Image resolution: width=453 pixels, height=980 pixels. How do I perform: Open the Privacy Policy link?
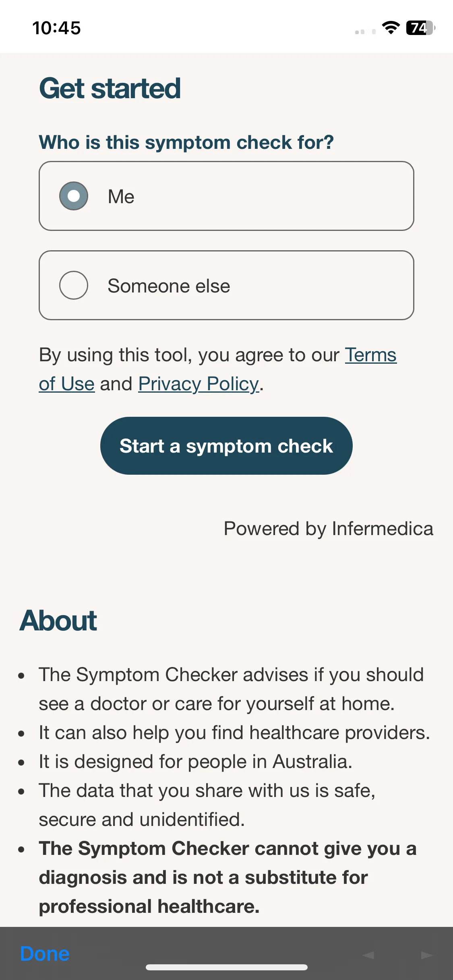click(x=199, y=384)
